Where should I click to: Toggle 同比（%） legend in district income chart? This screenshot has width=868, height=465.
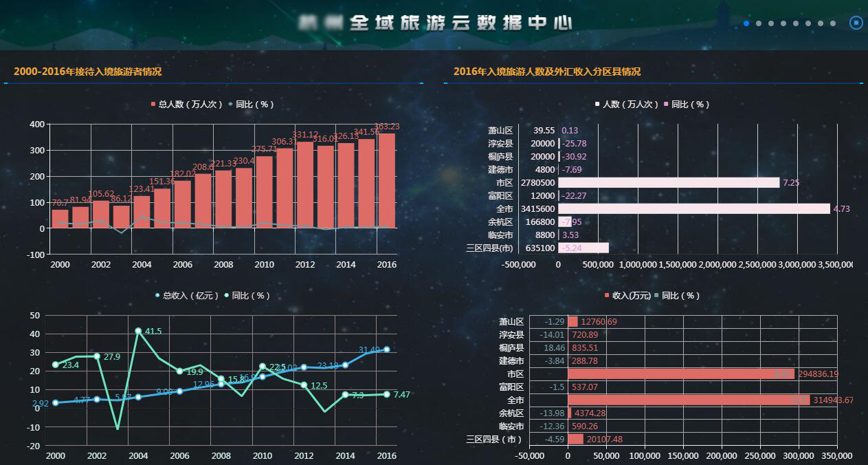click(x=678, y=296)
